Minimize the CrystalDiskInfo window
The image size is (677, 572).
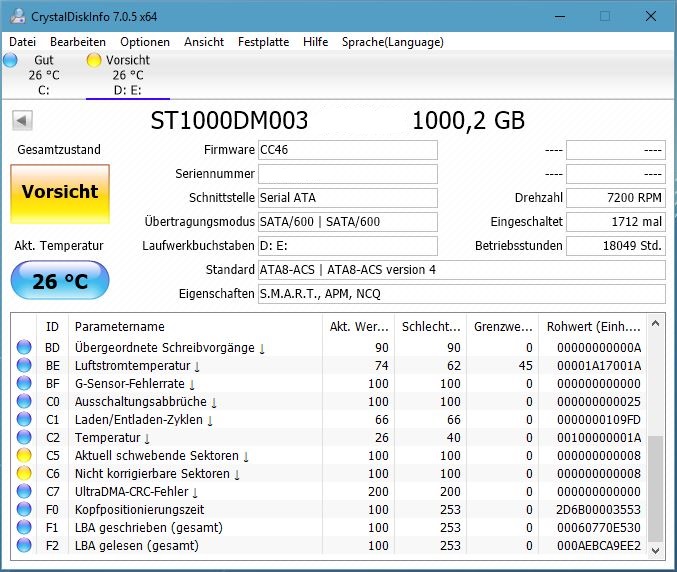pos(560,17)
